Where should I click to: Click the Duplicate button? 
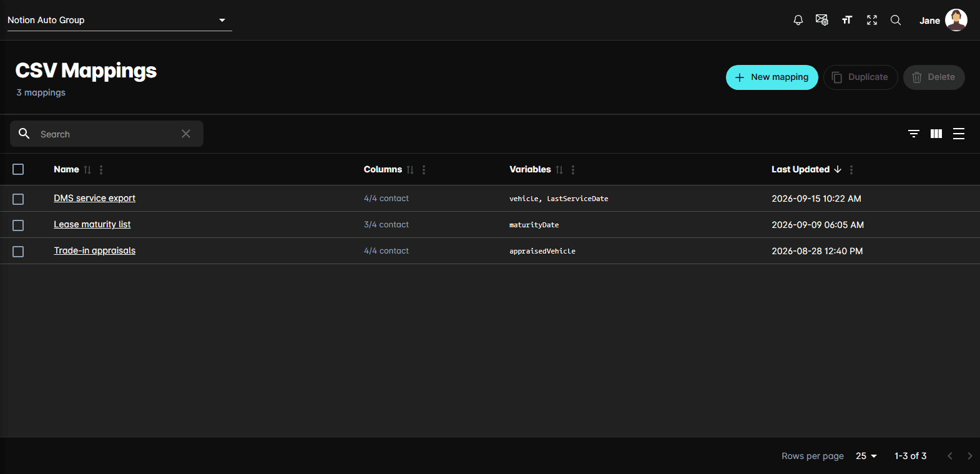861,77
